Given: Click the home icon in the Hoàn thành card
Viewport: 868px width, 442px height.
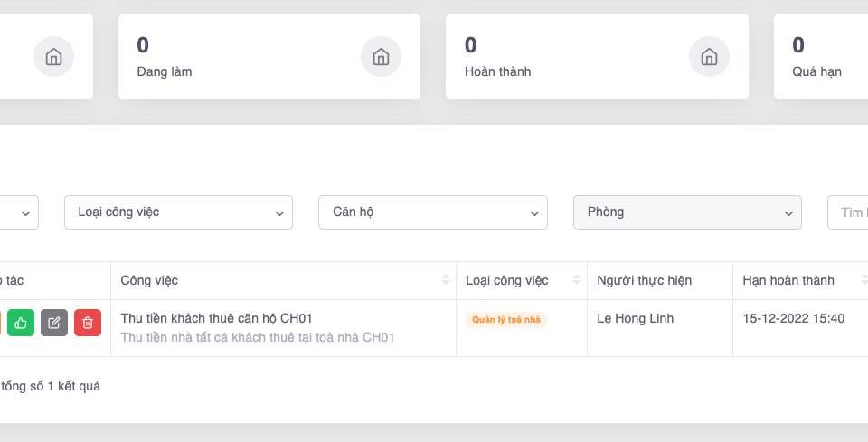Looking at the screenshot, I should [x=709, y=57].
